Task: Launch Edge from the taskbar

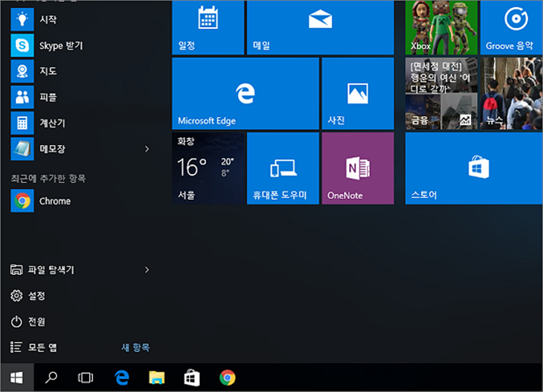Action: (122, 378)
